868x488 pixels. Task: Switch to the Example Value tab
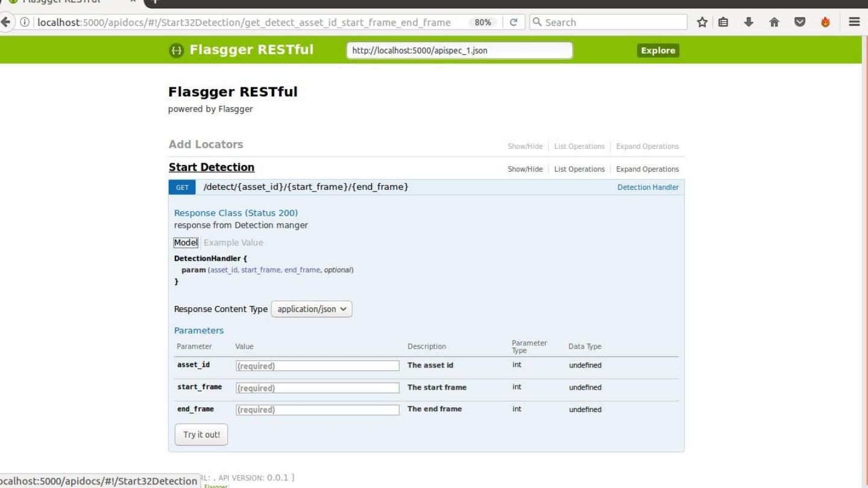(x=233, y=242)
